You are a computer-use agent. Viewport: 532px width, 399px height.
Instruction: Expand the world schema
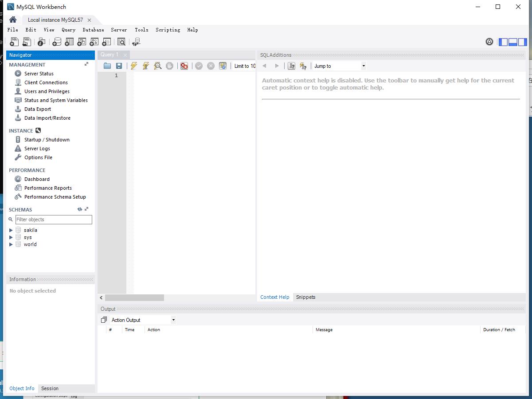11,244
